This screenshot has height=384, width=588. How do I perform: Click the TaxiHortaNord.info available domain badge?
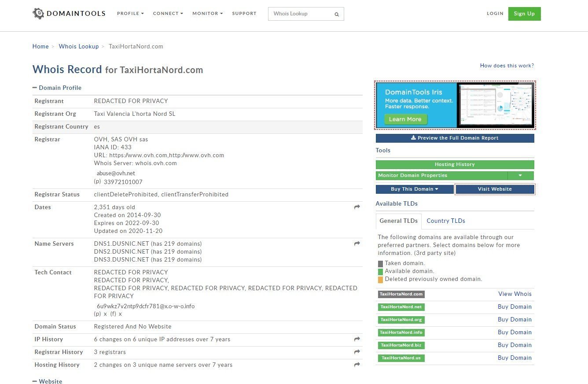[x=401, y=332]
